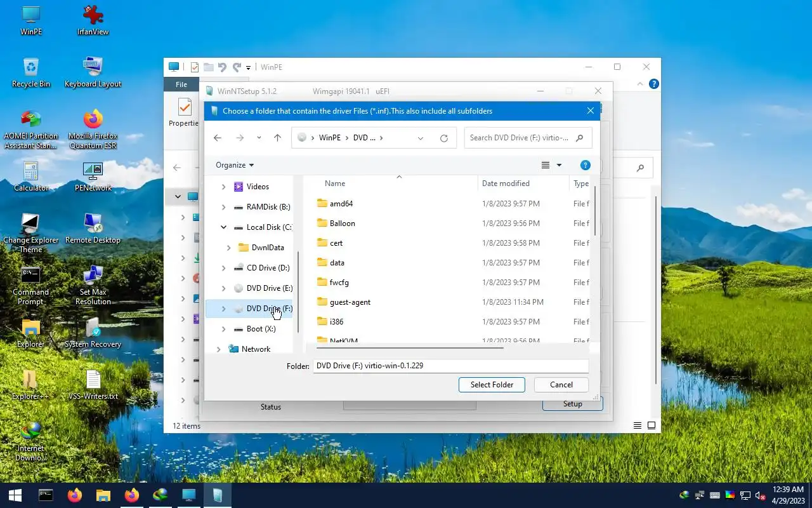Viewport: 812px width, 508px height.
Task: Refresh the folder dialog address bar
Action: pos(444,138)
